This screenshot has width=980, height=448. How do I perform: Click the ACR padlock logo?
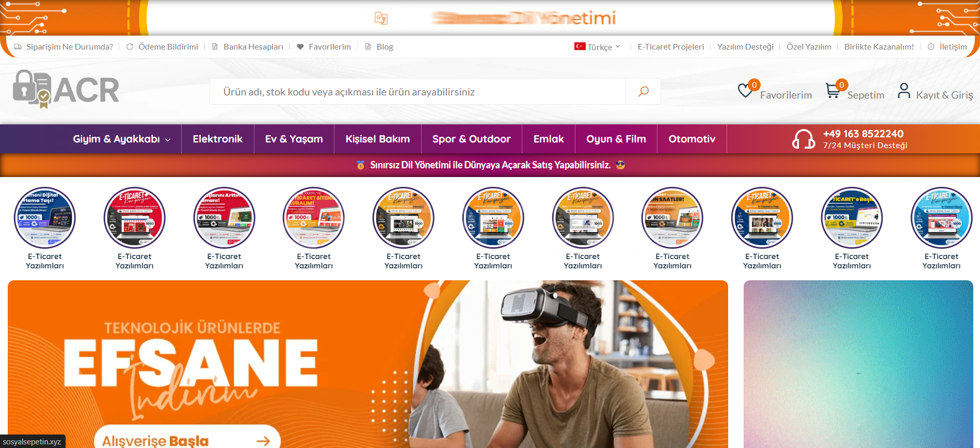click(x=66, y=89)
